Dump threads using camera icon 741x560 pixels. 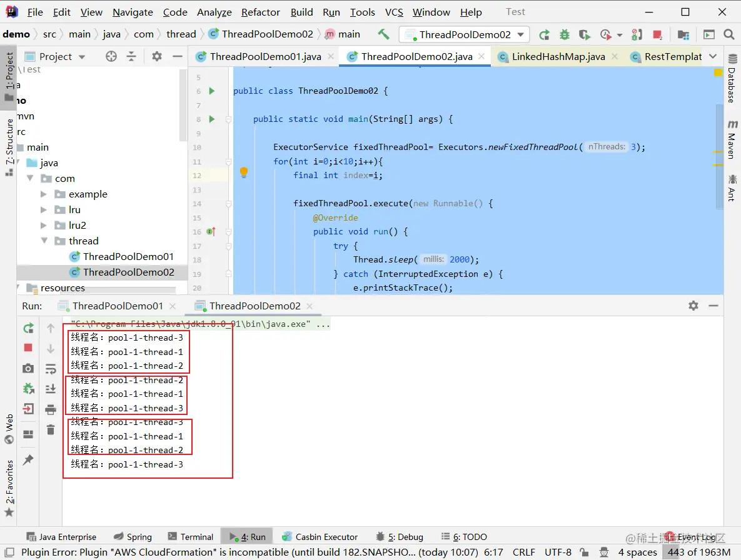28,368
